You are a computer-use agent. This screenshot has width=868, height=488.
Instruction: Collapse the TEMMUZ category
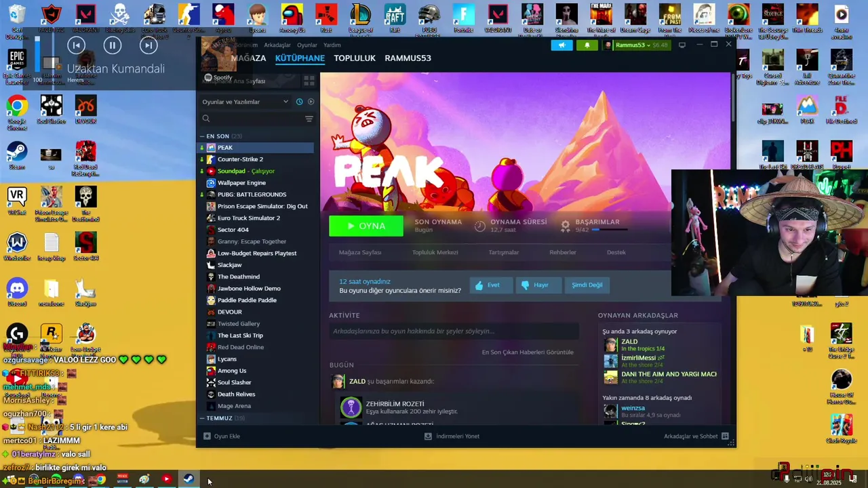click(202, 418)
